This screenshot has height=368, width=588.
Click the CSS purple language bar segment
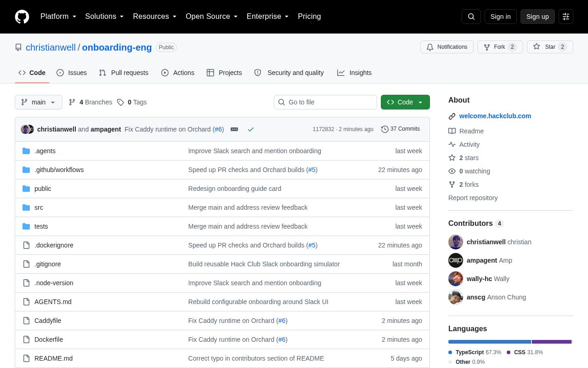point(552,342)
